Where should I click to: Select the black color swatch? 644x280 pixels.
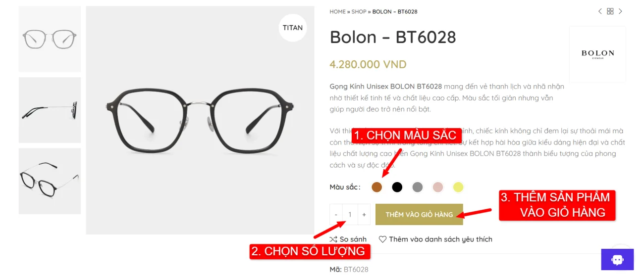click(x=397, y=187)
